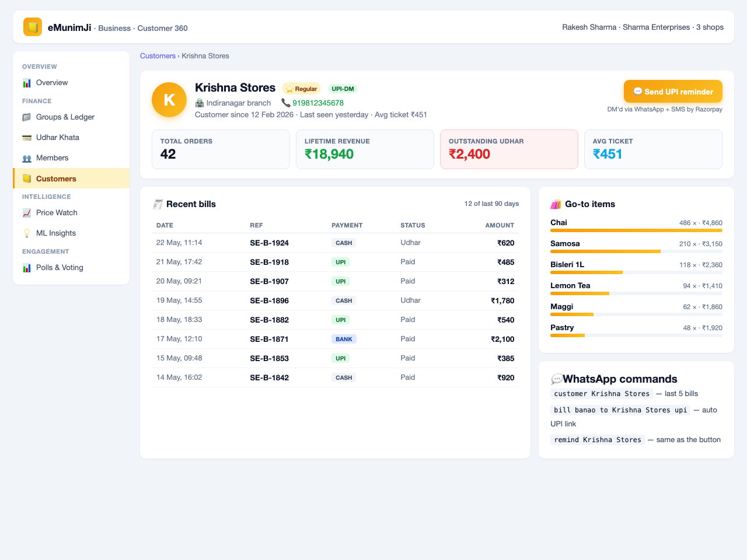747x560 pixels.
Task: Click the eMunimJi ledger logo icon
Action: [33, 27]
